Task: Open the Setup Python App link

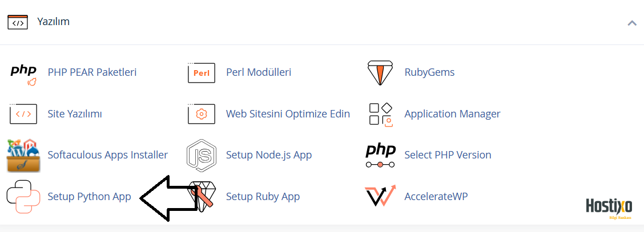Action: [x=89, y=197]
